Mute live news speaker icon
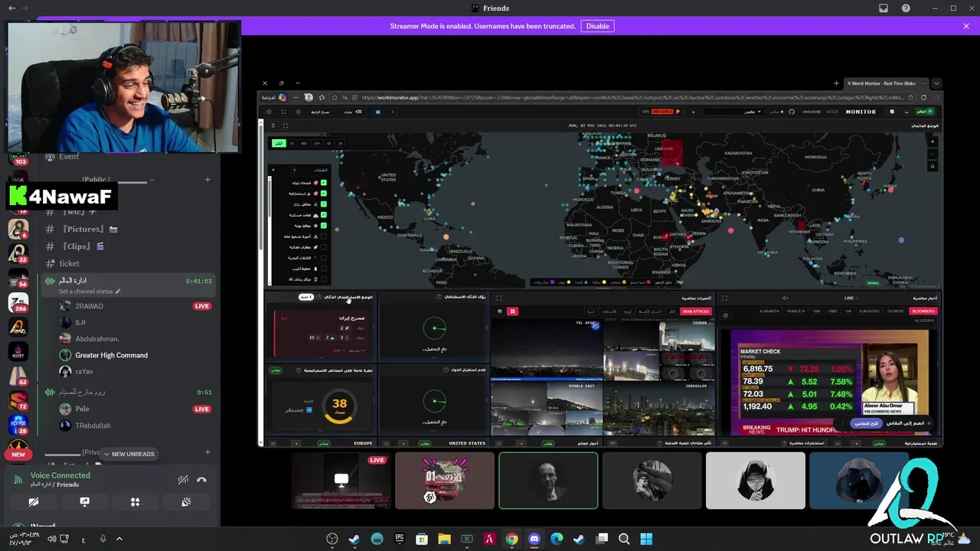This screenshot has height=551, width=980. click(x=785, y=298)
